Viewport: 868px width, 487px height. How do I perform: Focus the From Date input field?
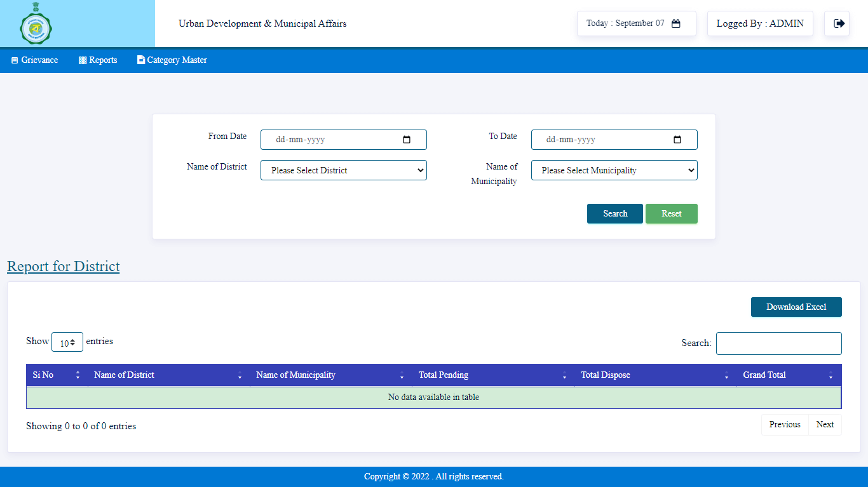coord(344,140)
